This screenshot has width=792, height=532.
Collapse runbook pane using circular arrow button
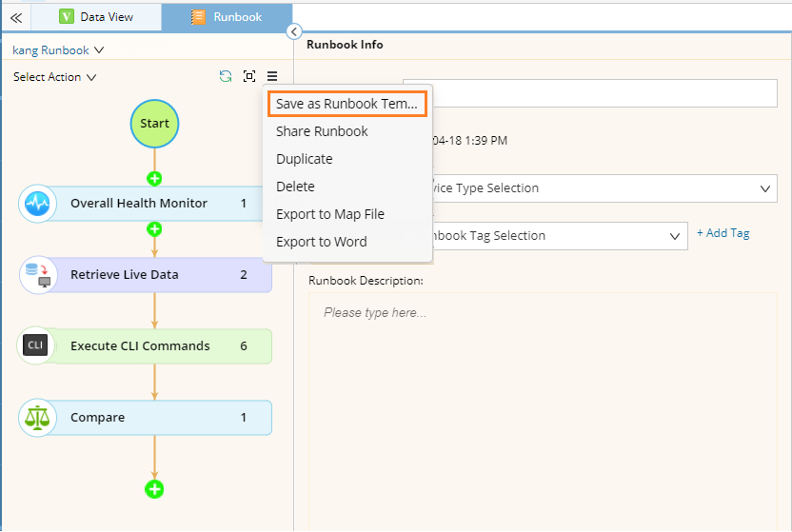pos(294,31)
